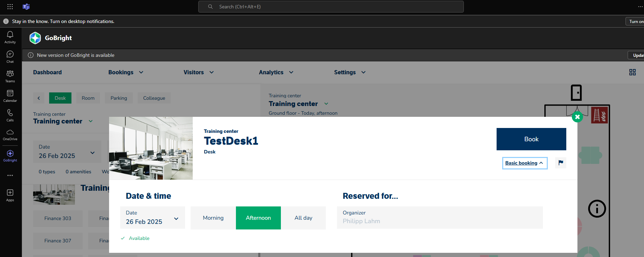Go to the Dashboard menu item
Screen dimensions: 644x257
coord(47,73)
